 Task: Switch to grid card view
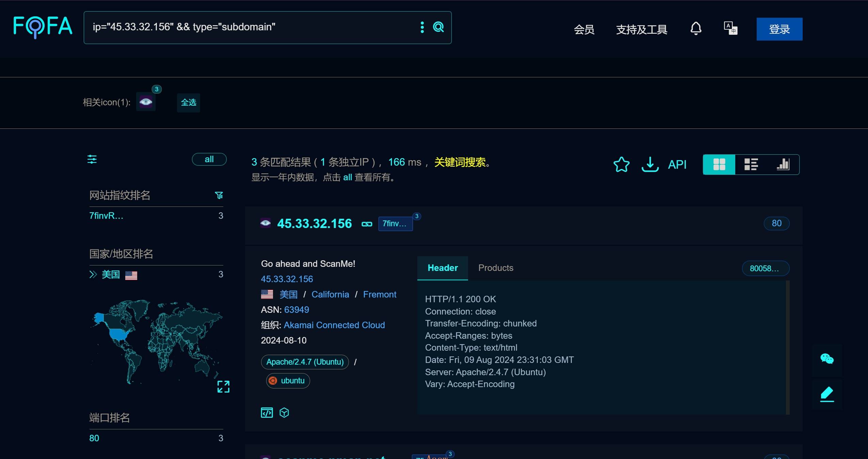pyautogui.click(x=719, y=165)
